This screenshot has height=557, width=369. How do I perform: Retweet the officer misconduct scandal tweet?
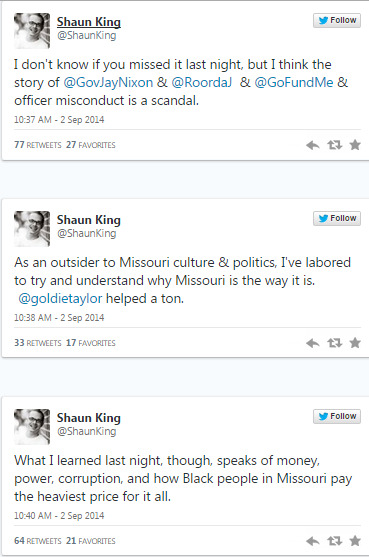(335, 145)
